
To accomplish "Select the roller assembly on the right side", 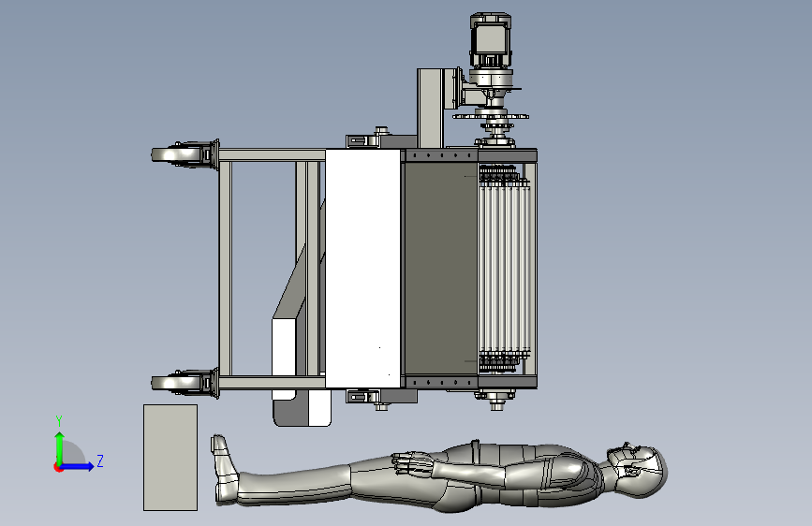I will (504, 269).
